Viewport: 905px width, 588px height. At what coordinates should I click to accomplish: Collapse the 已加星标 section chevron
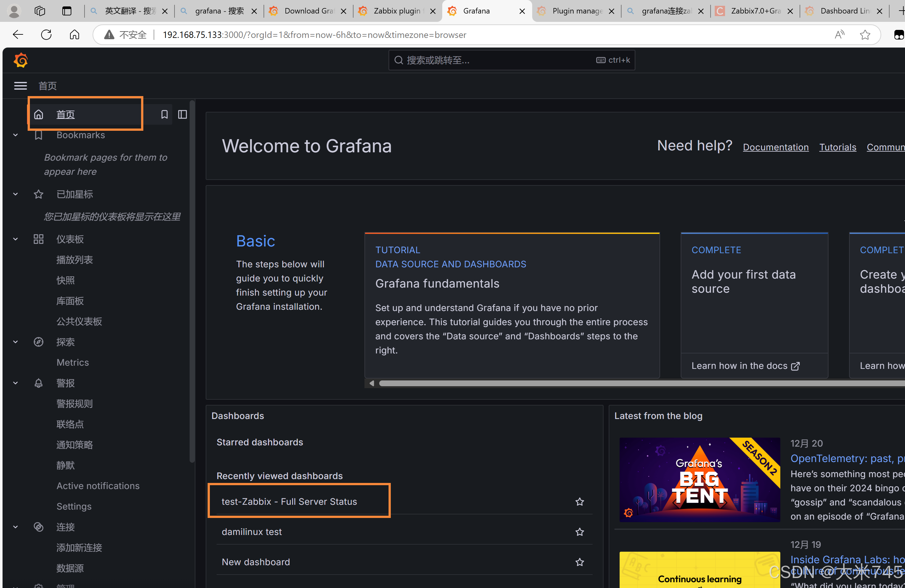(x=16, y=194)
